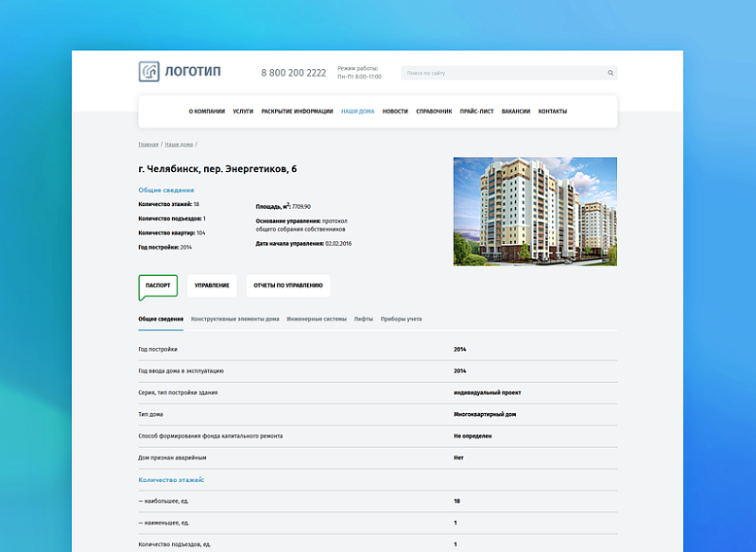The height and width of the screenshot is (552, 756).
Task: Click the Тип дома row label
Action: pyautogui.click(x=150, y=415)
